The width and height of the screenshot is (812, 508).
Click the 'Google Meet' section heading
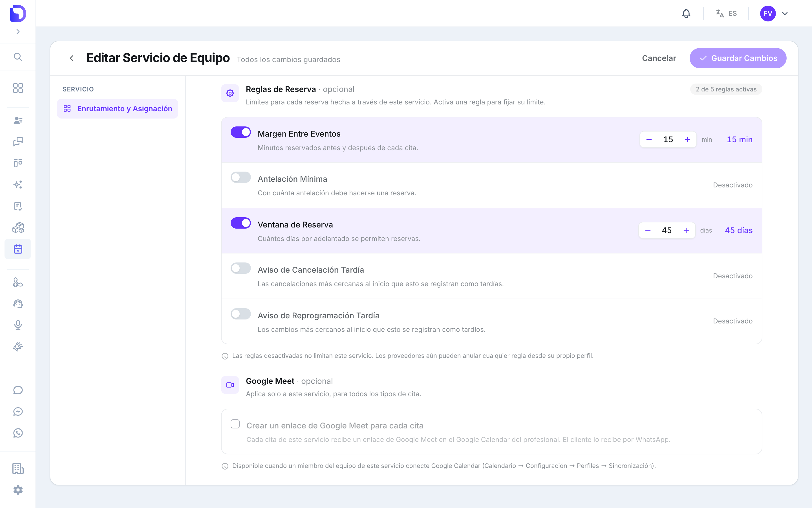point(270,381)
